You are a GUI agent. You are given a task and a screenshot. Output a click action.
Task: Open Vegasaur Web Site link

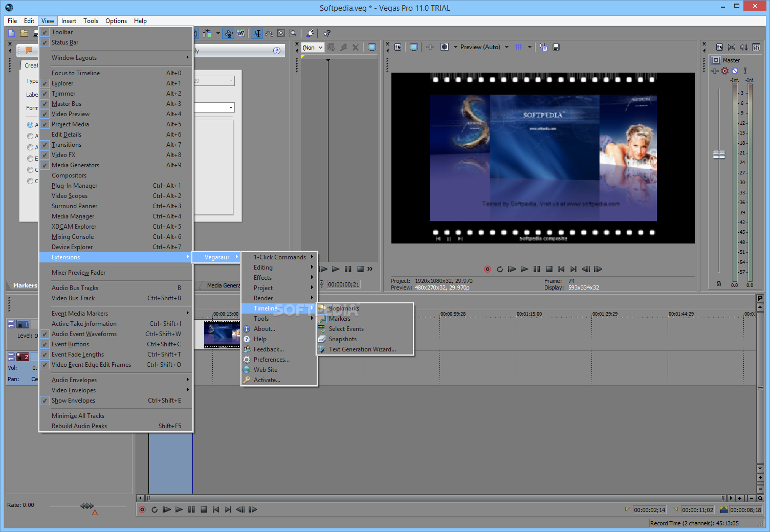pos(279,370)
